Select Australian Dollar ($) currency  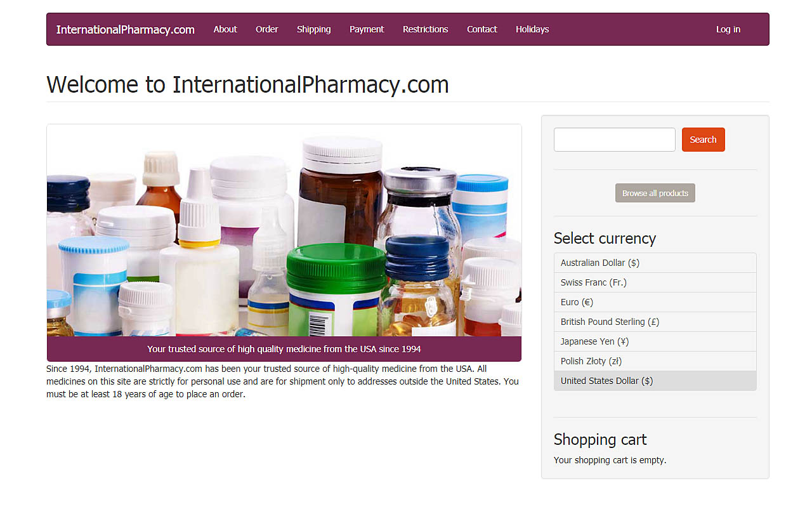(655, 263)
